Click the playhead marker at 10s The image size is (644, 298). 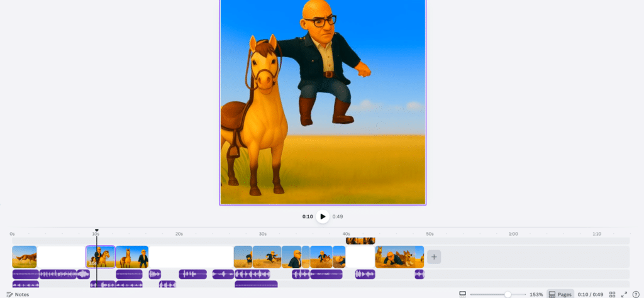tap(96, 231)
